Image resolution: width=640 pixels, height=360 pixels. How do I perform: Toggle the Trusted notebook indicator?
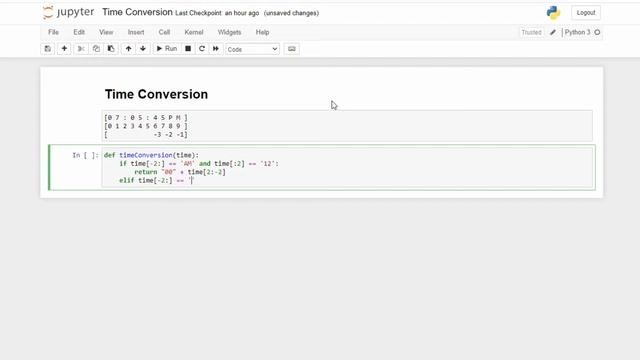531,32
